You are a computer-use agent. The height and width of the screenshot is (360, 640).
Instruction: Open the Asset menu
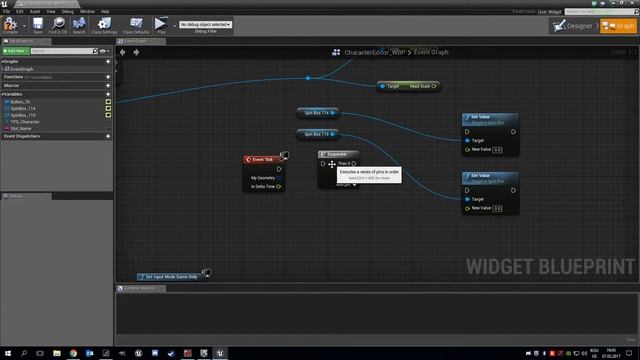35,11
